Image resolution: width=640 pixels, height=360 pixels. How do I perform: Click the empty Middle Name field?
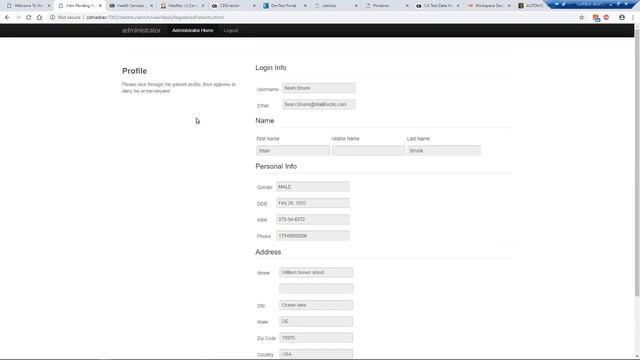pyautogui.click(x=369, y=151)
